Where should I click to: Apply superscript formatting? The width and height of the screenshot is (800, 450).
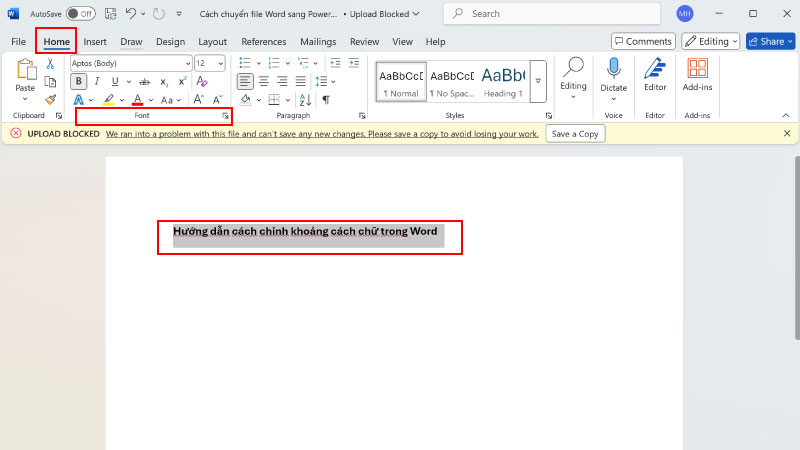pos(182,82)
